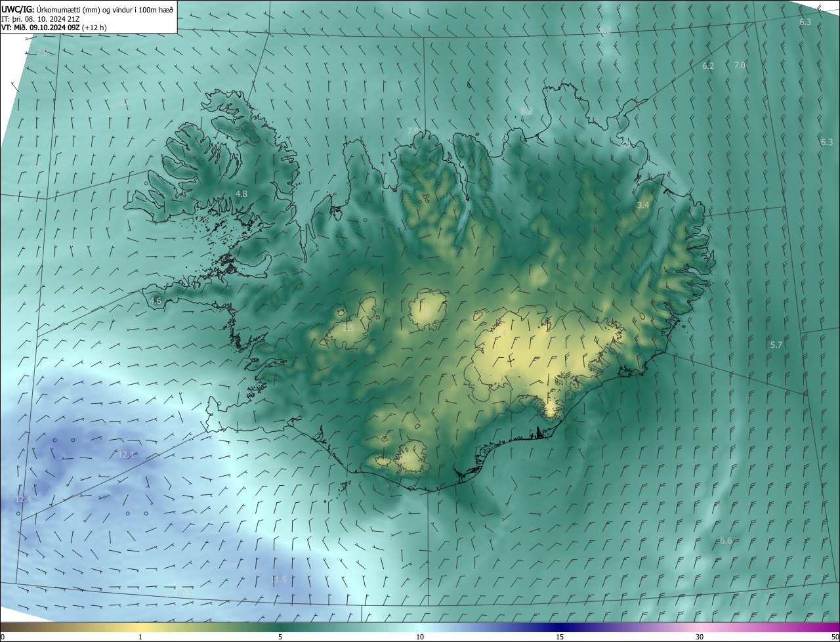The image size is (840, 642).
Task: Click the 3.4 value label on the map
Action: pos(643,205)
